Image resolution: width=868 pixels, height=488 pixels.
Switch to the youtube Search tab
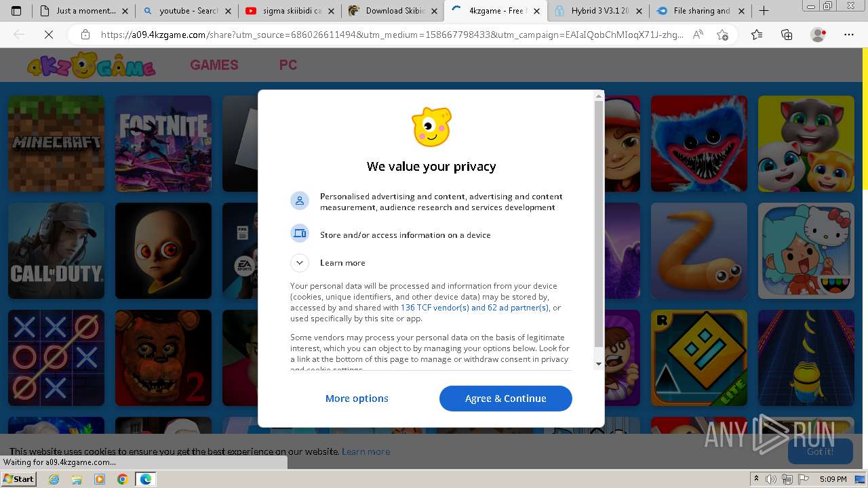tap(186, 11)
